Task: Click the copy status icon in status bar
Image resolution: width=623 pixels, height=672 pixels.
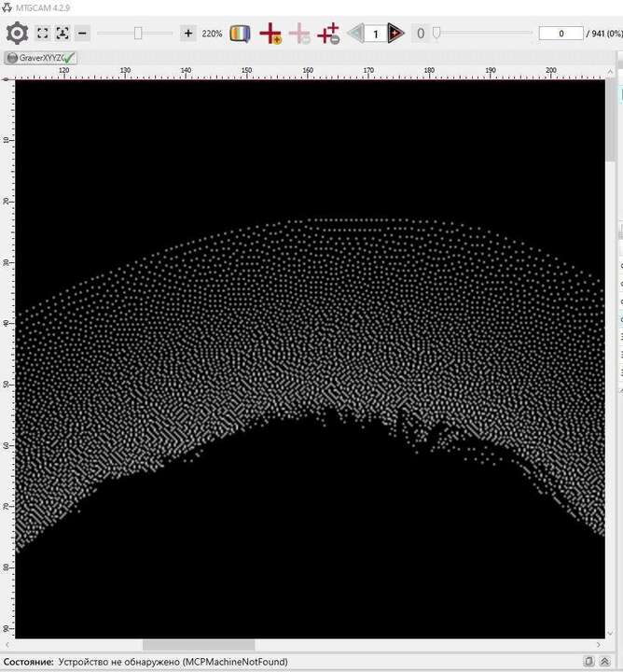Action: pos(589,662)
